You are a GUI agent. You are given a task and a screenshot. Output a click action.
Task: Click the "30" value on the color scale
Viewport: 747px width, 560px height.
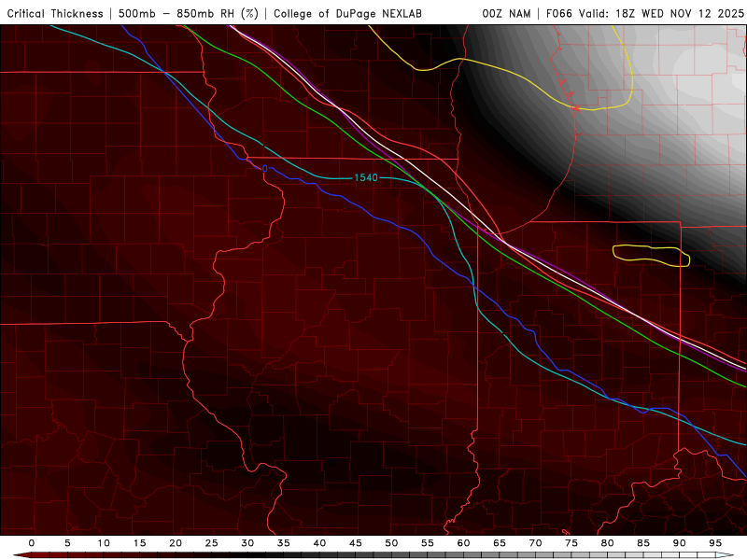[247, 543]
